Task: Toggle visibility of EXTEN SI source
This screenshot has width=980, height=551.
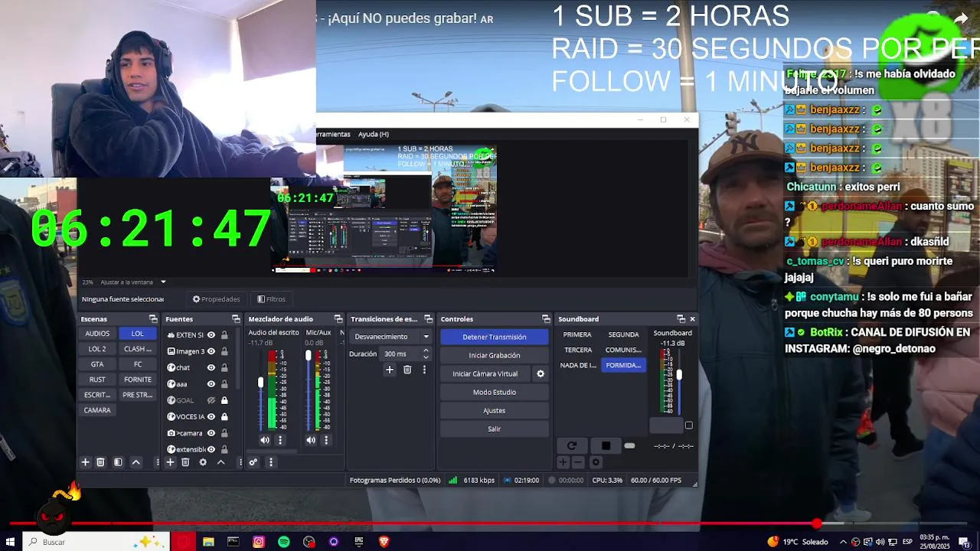Action: (211, 335)
